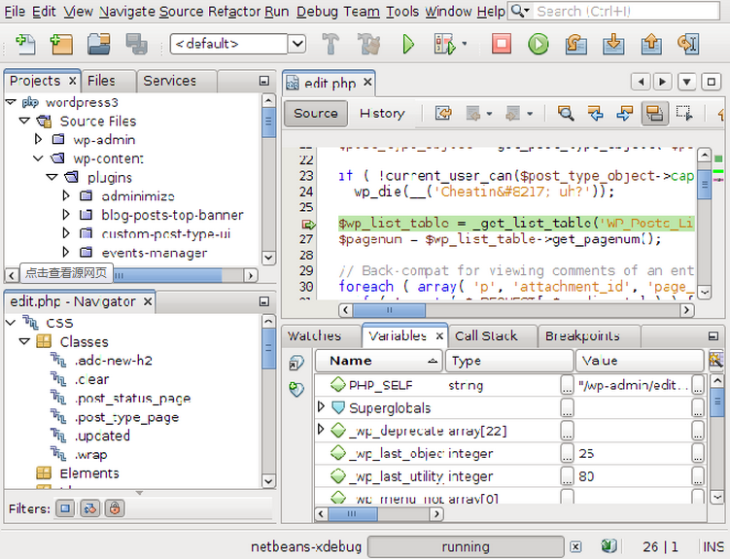Image resolution: width=730 pixels, height=560 pixels.
Task: Click the editor Last Edit icon
Action: click(x=443, y=113)
